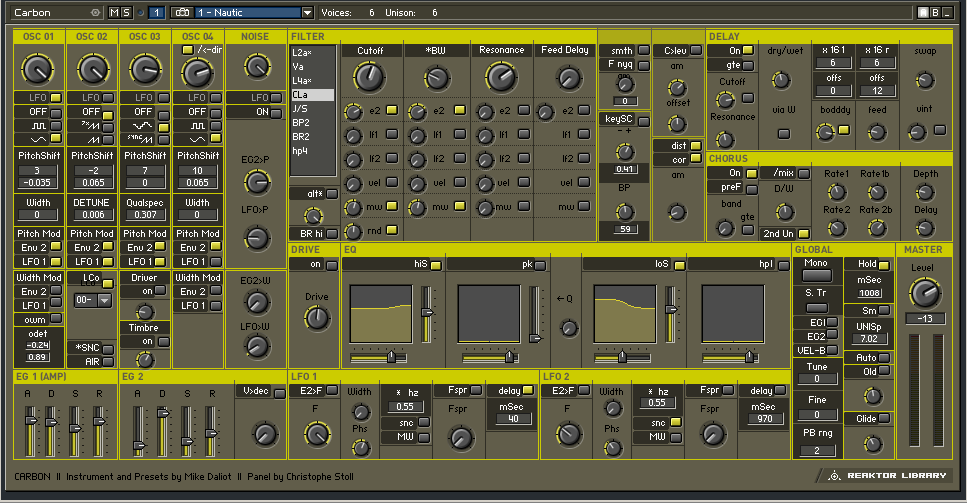This screenshot has width=967, height=503.
Task: Toggle the Drive on switch
Action: click(332, 265)
